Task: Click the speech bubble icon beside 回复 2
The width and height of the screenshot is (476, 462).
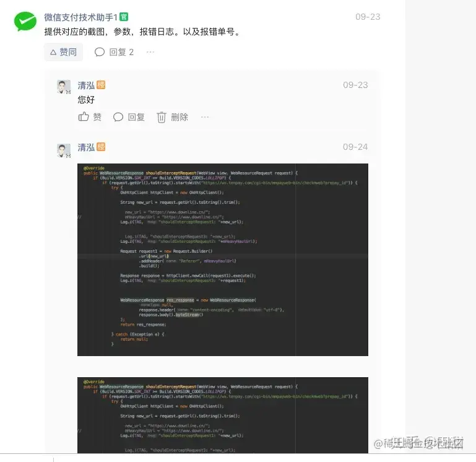Action: (100, 52)
